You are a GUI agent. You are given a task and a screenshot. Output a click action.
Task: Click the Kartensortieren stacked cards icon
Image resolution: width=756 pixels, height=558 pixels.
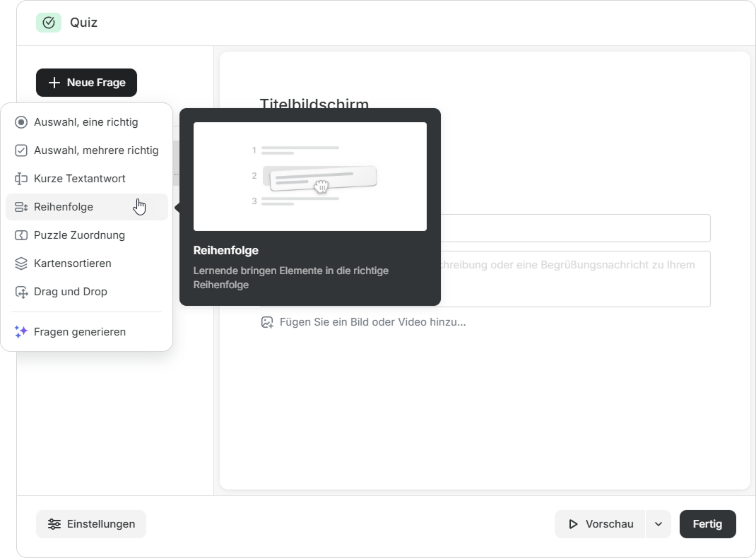pos(21,263)
